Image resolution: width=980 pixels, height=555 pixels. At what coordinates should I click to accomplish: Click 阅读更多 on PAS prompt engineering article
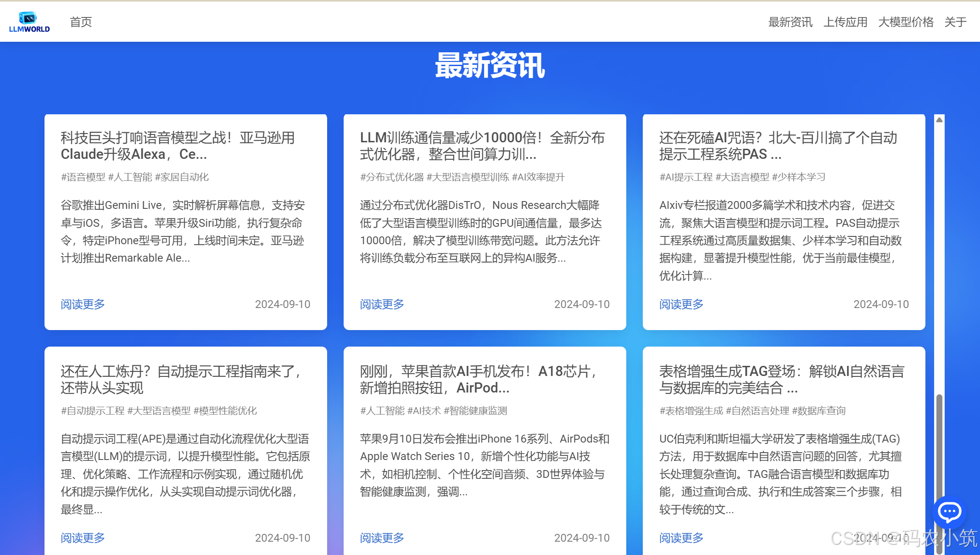point(681,304)
